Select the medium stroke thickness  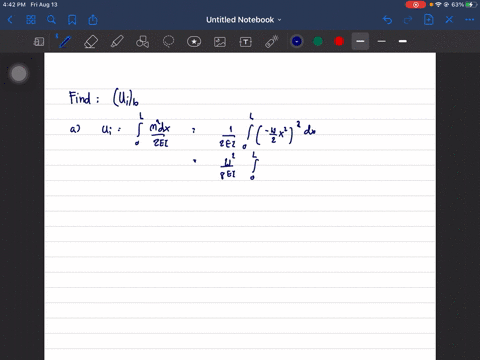[x=360, y=41]
